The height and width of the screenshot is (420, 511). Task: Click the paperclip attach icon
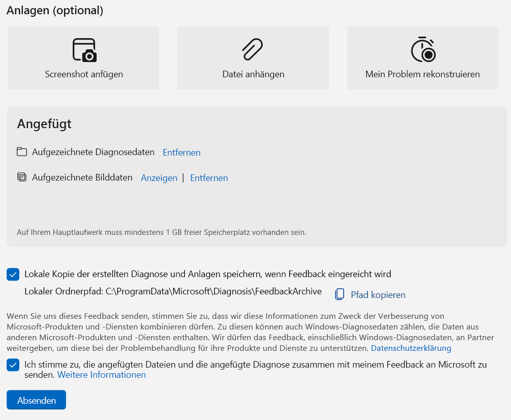(x=253, y=49)
